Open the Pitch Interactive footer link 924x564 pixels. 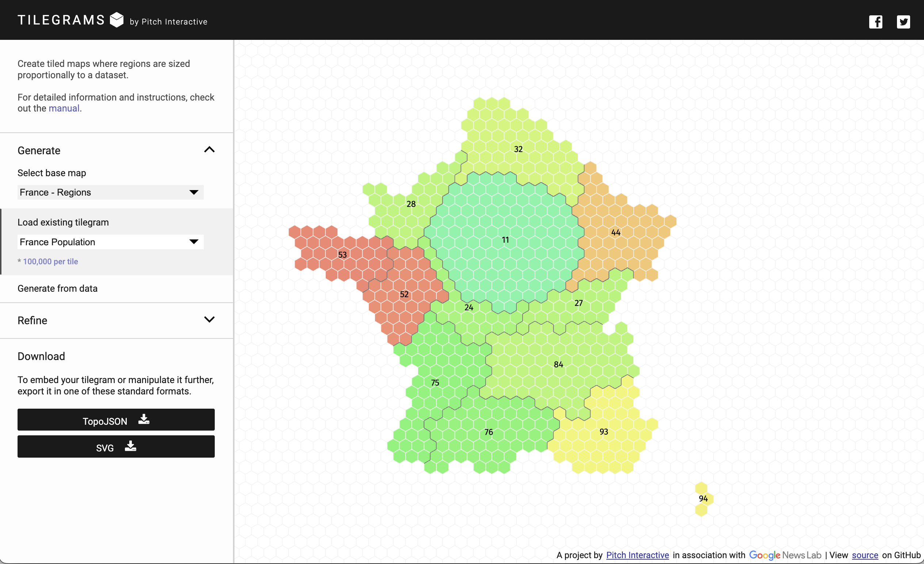[x=637, y=555]
